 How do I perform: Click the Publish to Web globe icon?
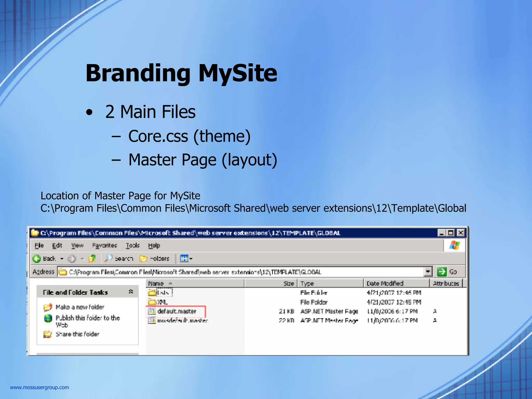tap(48, 318)
